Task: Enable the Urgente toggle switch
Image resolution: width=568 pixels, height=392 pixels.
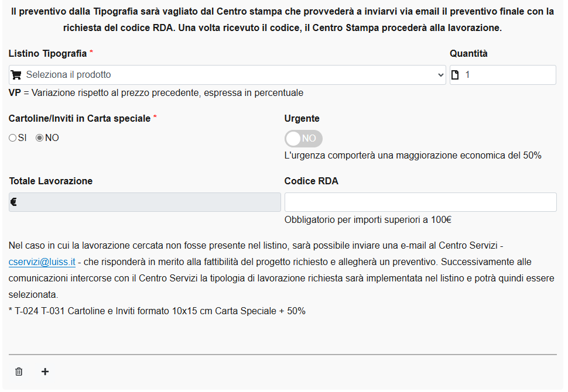Action: [303, 139]
